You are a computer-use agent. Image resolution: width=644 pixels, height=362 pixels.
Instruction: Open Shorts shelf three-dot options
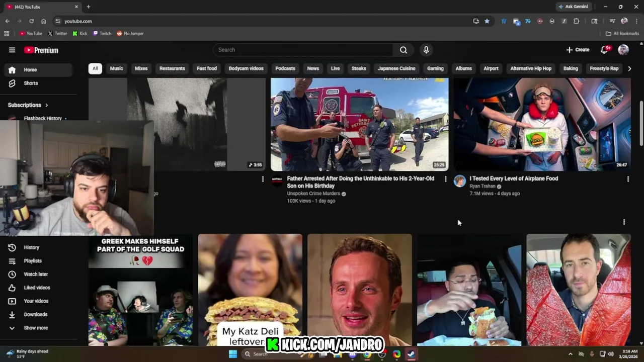[x=624, y=222]
